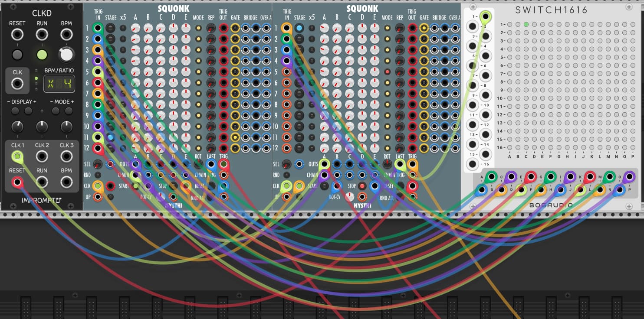
Task: Click the lit blue STAGE 1 button on right SQUONK
Action: (x=299, y=28)
